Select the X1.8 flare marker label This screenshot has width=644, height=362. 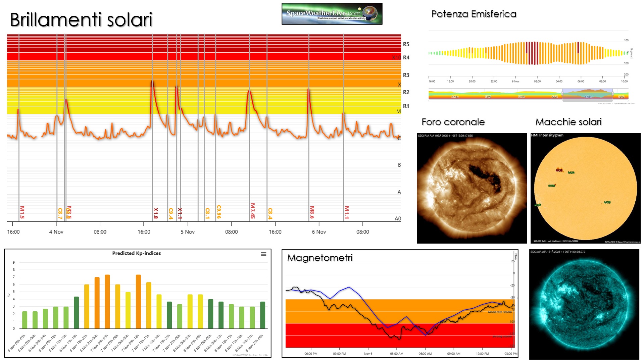click(156, 213)
